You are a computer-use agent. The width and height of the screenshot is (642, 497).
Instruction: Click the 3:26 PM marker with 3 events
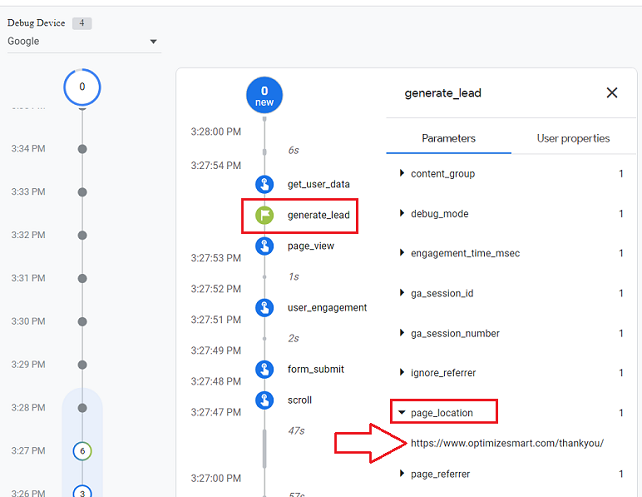tap(82, 491)
